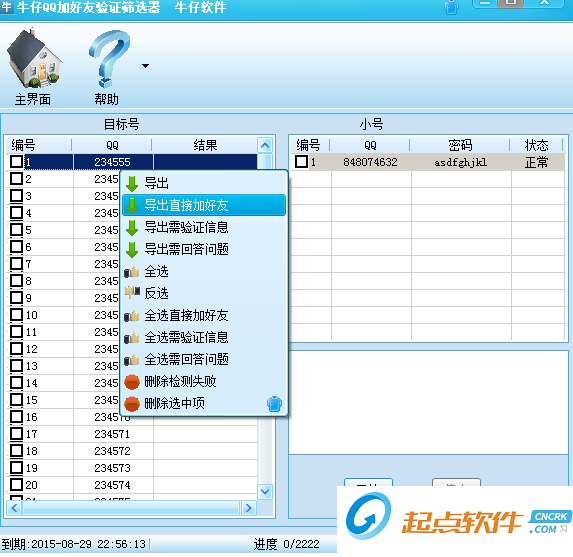Select the cell reading 234574
The height and width of the screenshot is (557, 573).
pos(113,485)
